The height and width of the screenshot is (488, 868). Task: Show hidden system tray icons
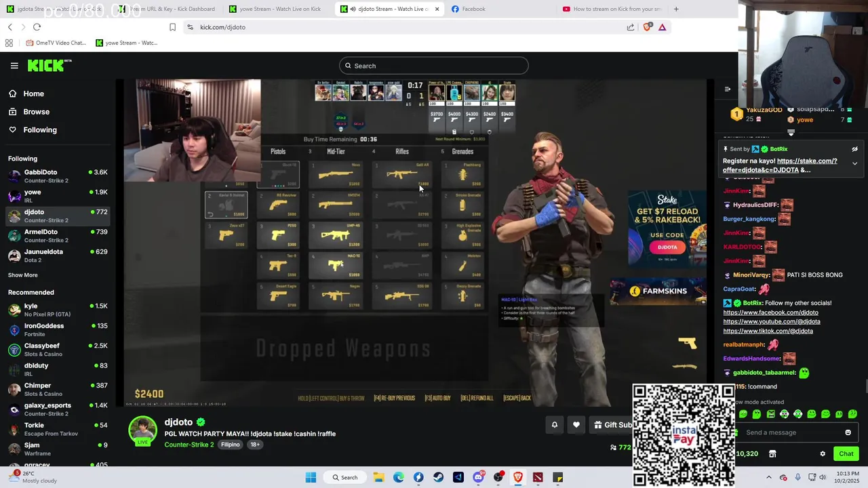(768, 477)
